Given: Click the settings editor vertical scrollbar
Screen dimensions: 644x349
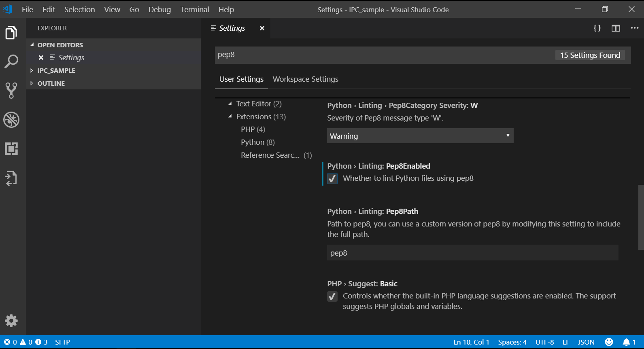Looking at the screenshot, I should coord(641,217).
